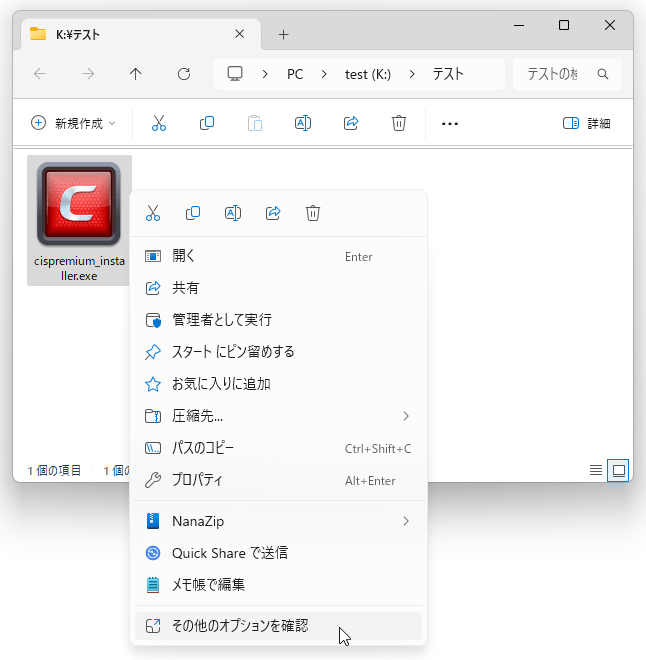Open the See more (three dots) toolbar menu
The image size is (646, 660).
point(450,124)
